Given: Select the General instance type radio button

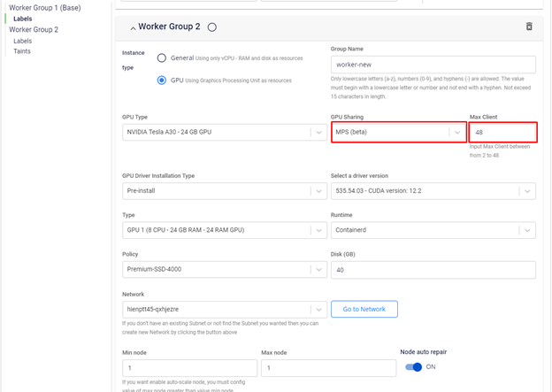Looking at the screenshot, I should (x=161, y=58).
